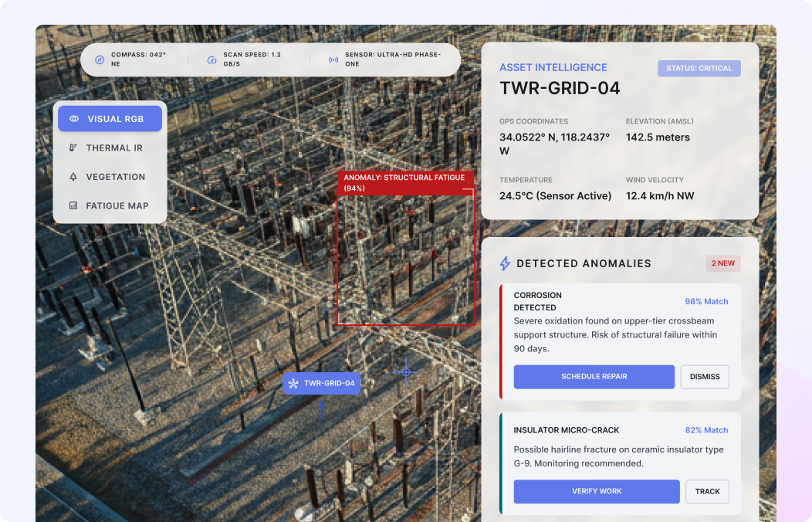Viewport: 812px width, 522px height.
Task: Click the pine tree icon for VEGETATION
Action: click(x=73, y=177)
